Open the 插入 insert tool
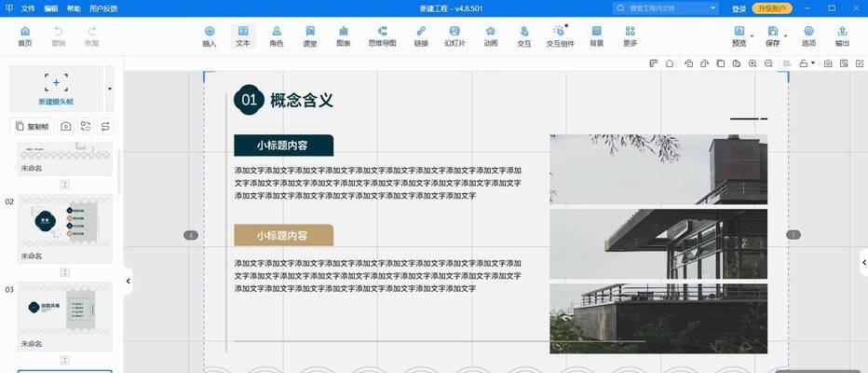Screen dimensions: 868x373 pos(210,36)
